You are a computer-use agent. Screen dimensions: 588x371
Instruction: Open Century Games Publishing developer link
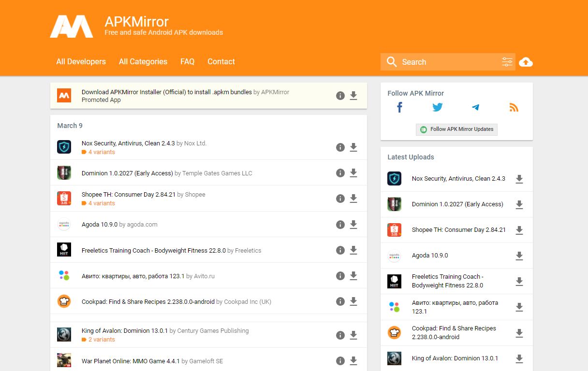click(x=213, y=331)
